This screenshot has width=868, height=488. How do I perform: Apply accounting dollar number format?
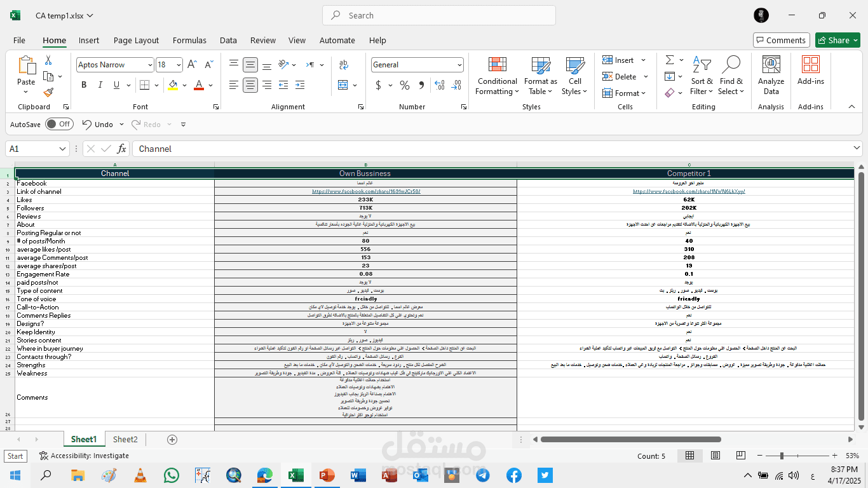click(379, 85)
